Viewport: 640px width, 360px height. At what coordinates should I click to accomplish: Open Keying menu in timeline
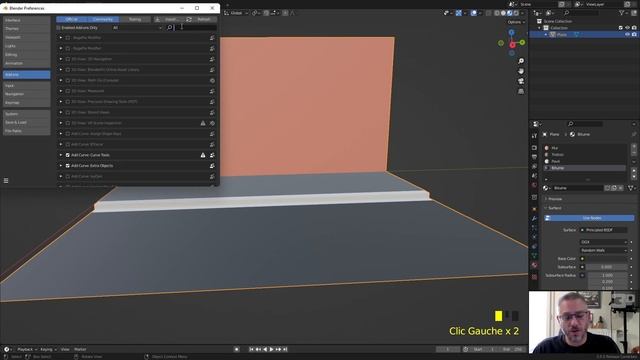pos(48,349)
